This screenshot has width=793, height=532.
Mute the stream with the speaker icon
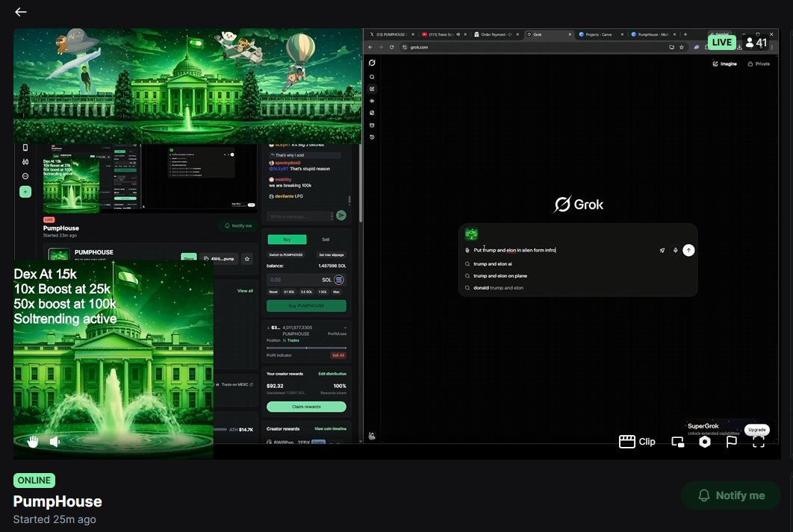pos(55,442)
